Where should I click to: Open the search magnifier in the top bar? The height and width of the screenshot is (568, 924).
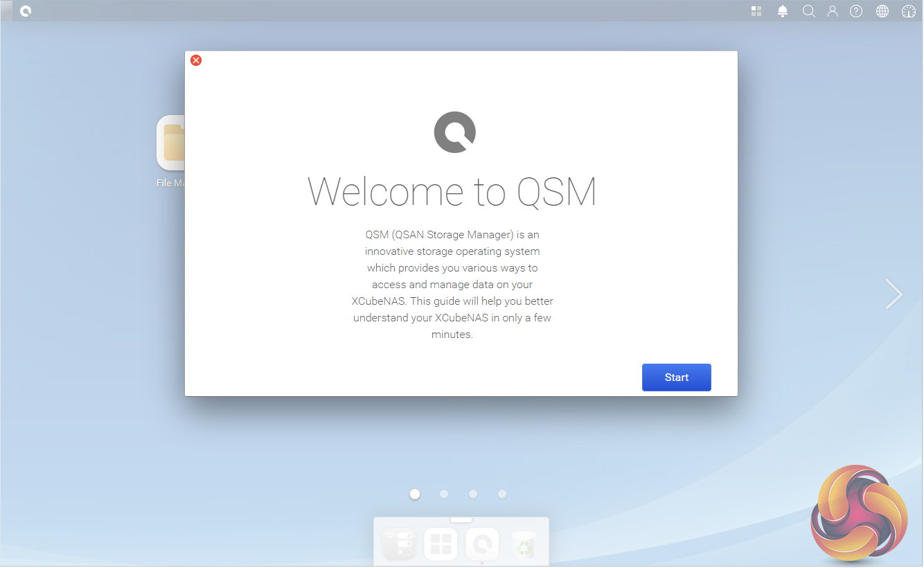(808, 11)
